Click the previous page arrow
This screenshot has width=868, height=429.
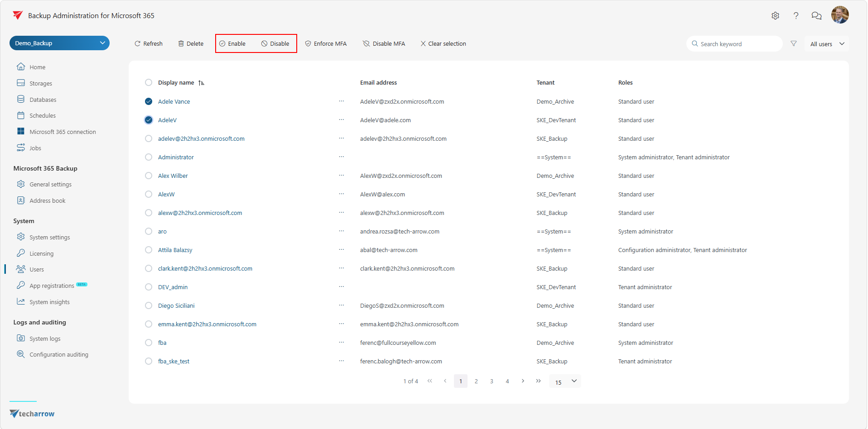(445, 381)
